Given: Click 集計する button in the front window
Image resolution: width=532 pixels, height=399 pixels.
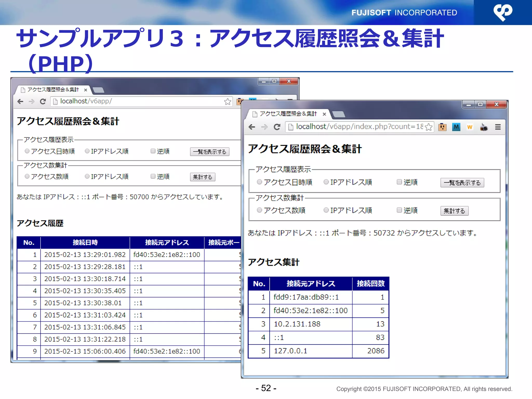Looking at the screenshot, I should [454, 211].
